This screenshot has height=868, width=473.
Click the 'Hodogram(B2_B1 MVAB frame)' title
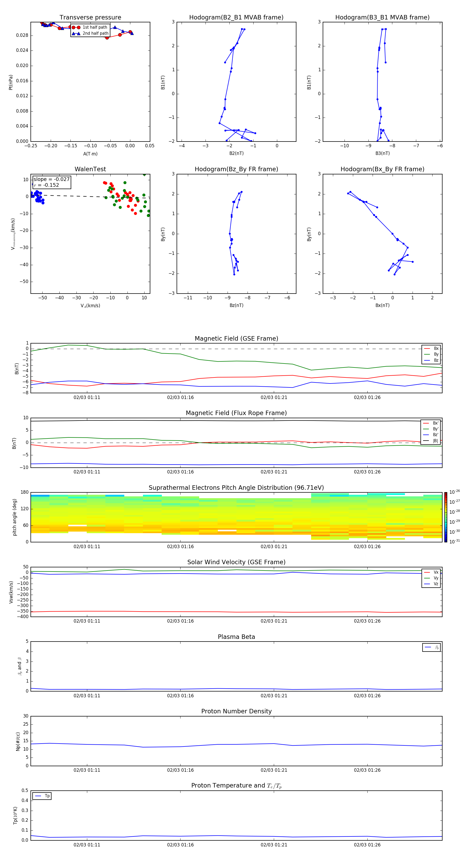tap(236, 18)
